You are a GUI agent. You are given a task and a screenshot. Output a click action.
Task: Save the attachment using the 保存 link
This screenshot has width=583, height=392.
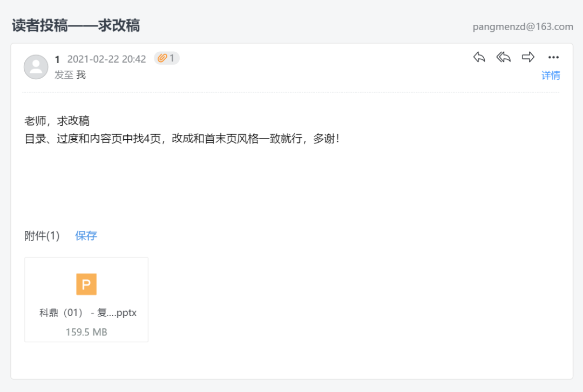pos(86,236)
